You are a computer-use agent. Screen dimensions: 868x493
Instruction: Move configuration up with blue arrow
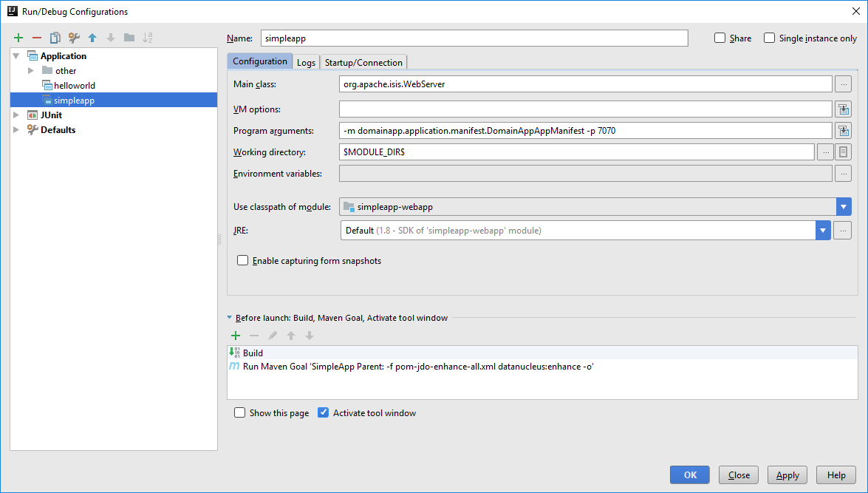(92, 38)
